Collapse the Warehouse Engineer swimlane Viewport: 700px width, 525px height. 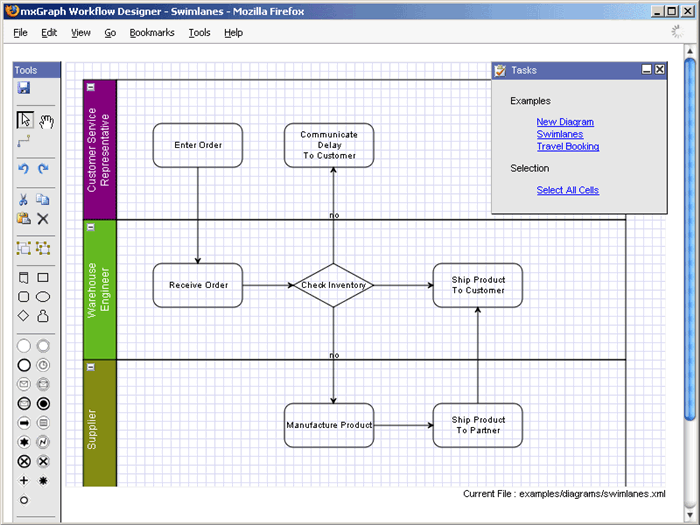[x=91, y=227]
